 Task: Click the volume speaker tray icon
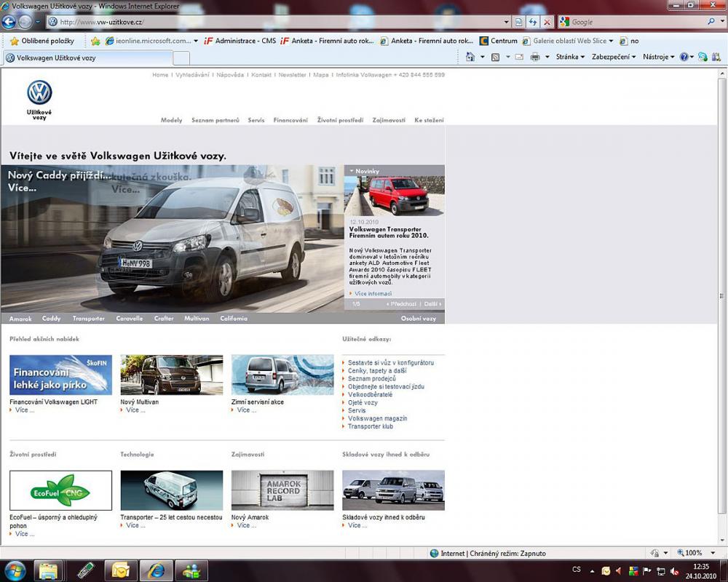click(675, 571)
